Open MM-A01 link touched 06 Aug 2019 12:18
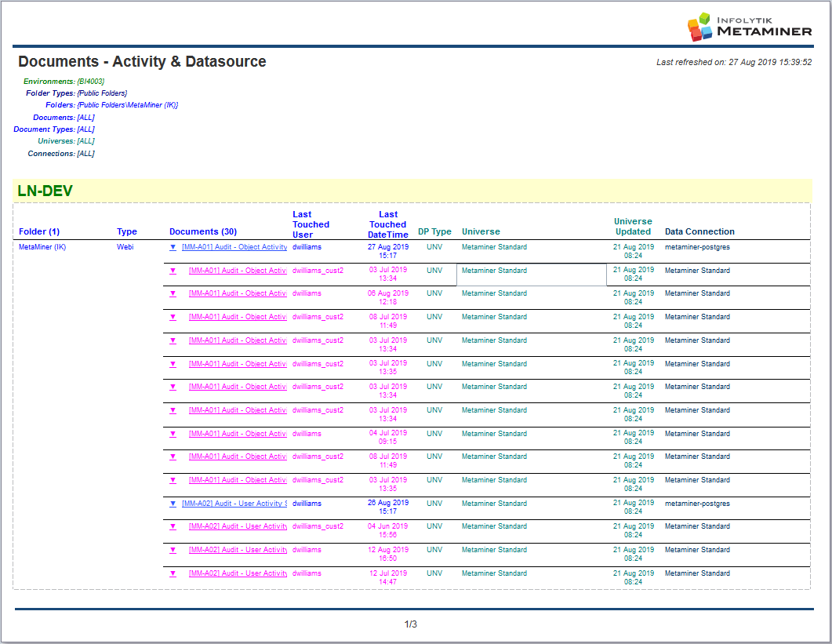Image resolution: width=832 pixels, height=644 pixels. click(x=238, y=293)
